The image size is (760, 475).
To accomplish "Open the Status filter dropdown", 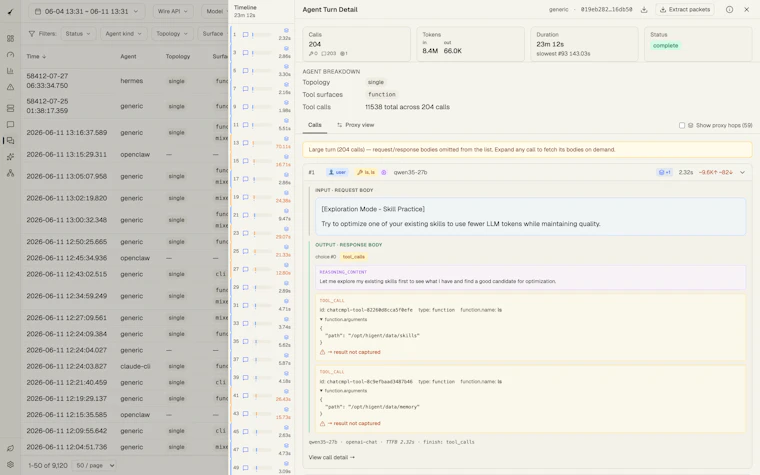I will pos(78,33).
